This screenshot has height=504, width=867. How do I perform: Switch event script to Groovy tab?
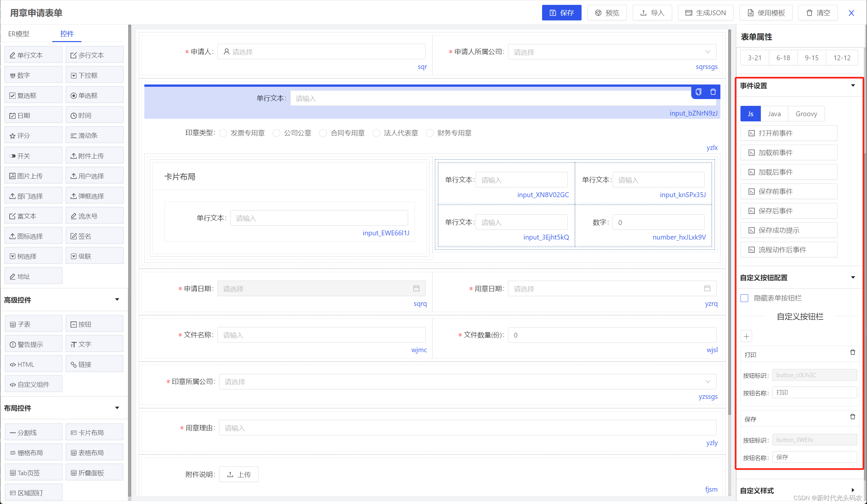pyautogui.click(x=806, y=114)
